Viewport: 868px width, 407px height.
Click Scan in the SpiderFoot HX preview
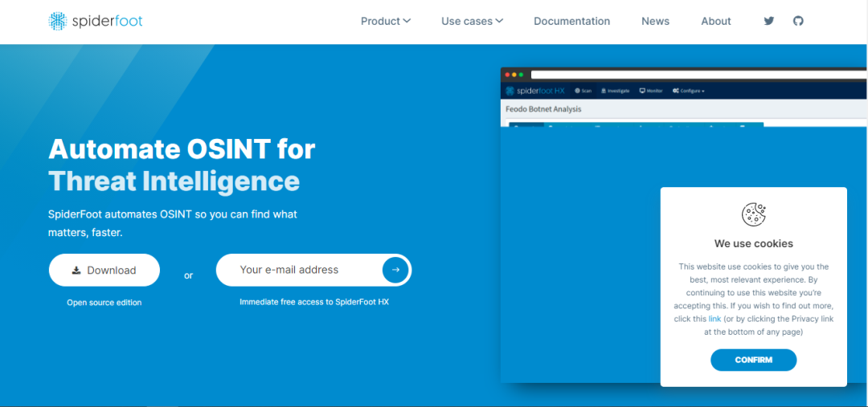(583, 91)
